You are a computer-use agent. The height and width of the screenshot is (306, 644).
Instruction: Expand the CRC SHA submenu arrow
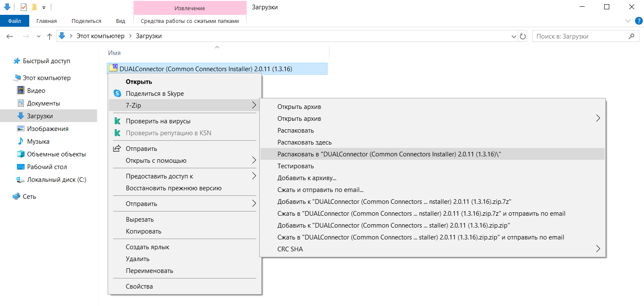point(598,249)
